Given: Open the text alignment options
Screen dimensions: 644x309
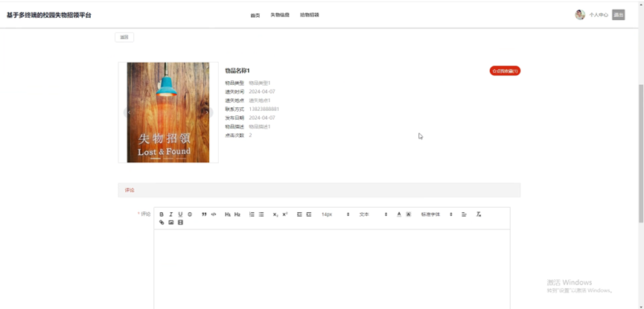Looking at the screenshot, I should click(464, 214).
